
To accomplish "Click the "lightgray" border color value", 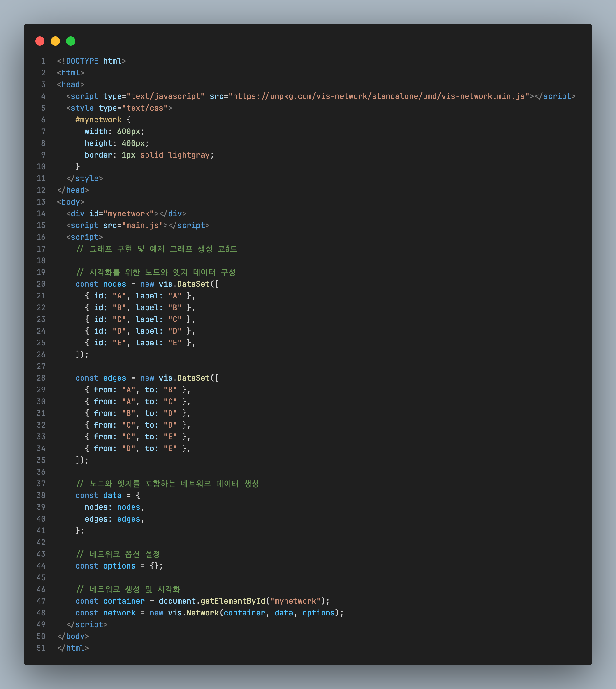I will tap(188, 155).
